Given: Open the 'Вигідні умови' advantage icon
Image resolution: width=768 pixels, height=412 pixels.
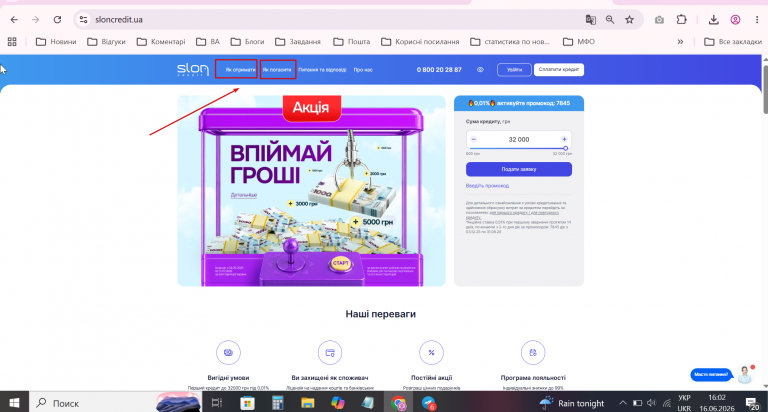Looking at the screenshot, I should click(228, 352).
